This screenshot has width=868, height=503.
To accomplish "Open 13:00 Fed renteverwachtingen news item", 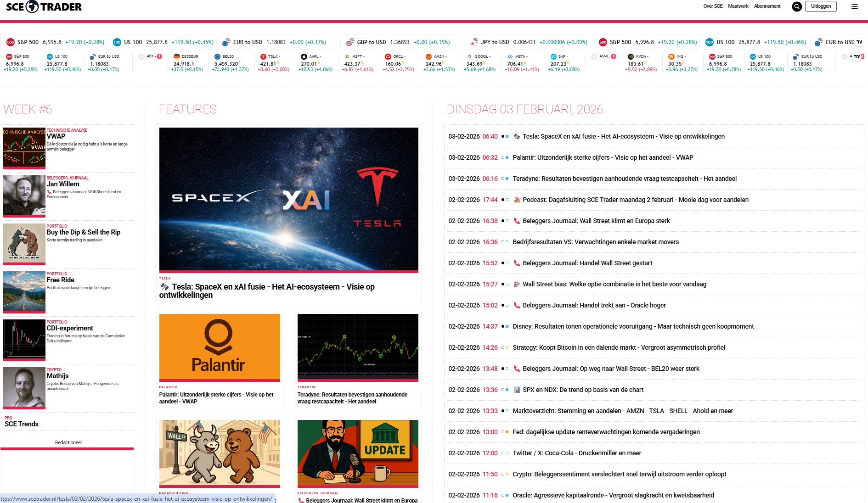I will point(606,432).
